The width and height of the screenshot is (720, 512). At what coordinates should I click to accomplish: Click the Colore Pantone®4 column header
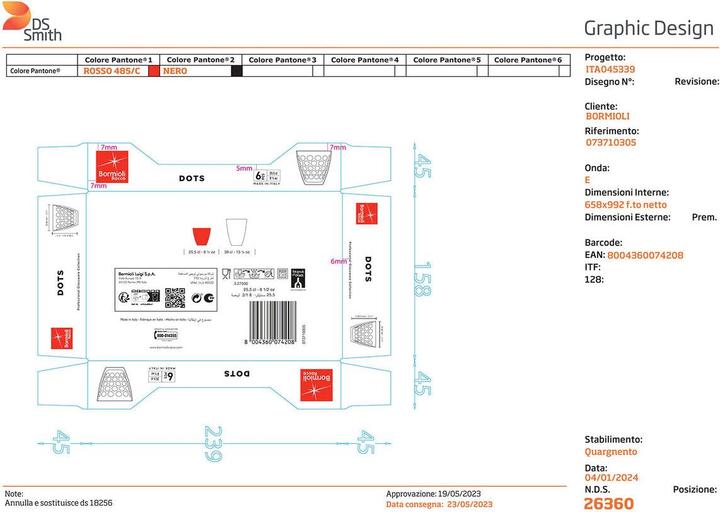(x=365, y=60)
